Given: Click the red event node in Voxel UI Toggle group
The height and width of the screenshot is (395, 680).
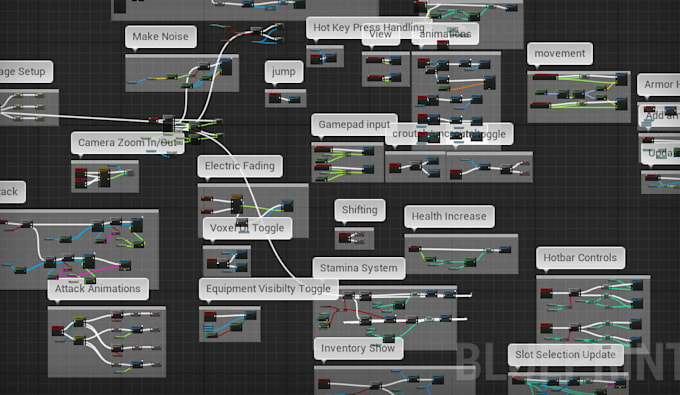Looking at the screenshot, I should (x=212, y=263).
